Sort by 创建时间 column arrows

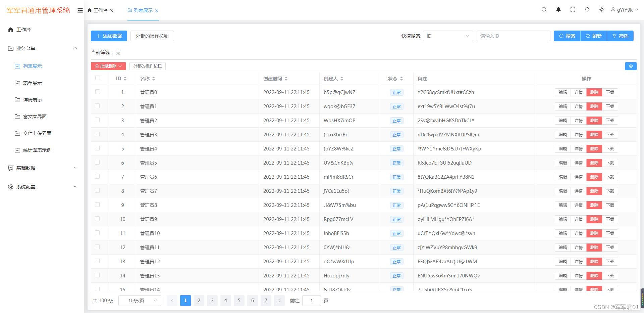(x=286, y=79)
